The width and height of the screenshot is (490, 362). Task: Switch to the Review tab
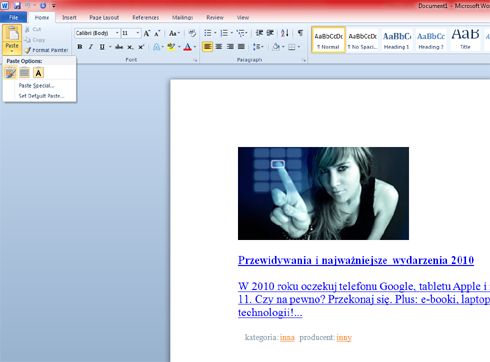coord(215,17)
